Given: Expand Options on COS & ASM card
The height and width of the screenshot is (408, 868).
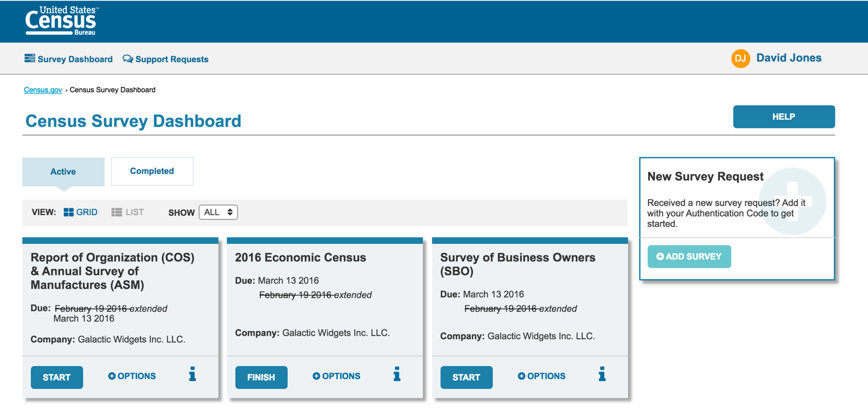Looking at the screenshot, I should (x=132, y=376).
